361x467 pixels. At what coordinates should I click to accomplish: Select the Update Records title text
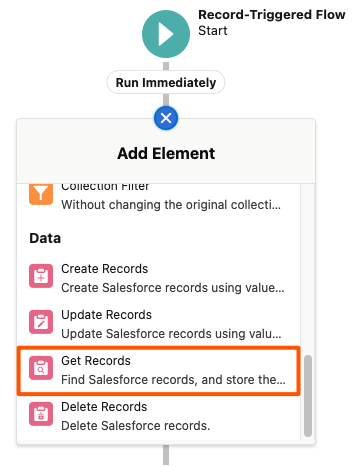106,315
